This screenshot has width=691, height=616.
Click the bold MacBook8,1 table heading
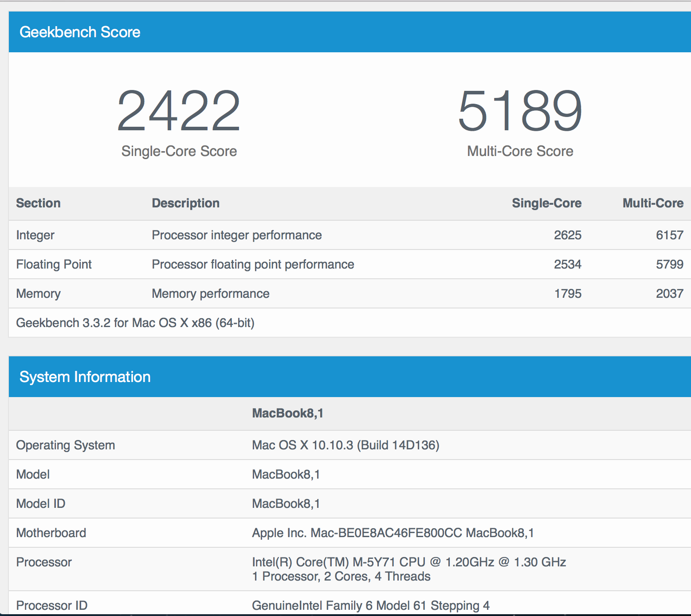pos(288,413)
